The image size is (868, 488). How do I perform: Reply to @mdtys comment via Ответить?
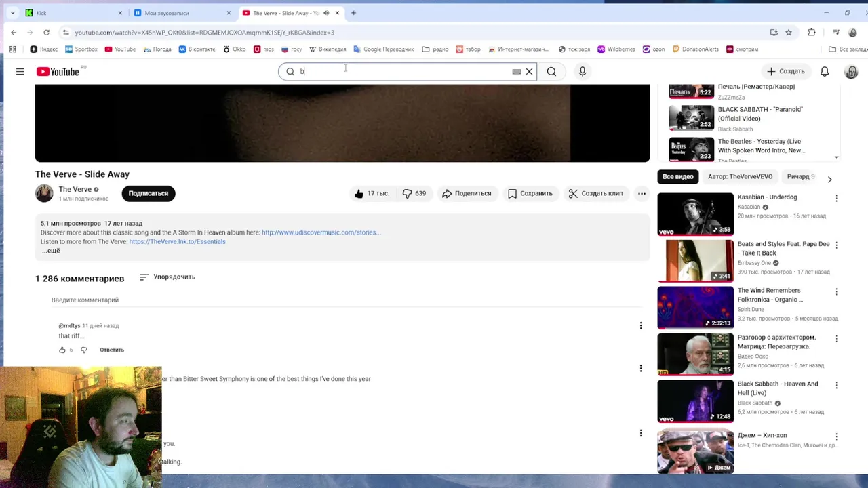pos(112,350)
